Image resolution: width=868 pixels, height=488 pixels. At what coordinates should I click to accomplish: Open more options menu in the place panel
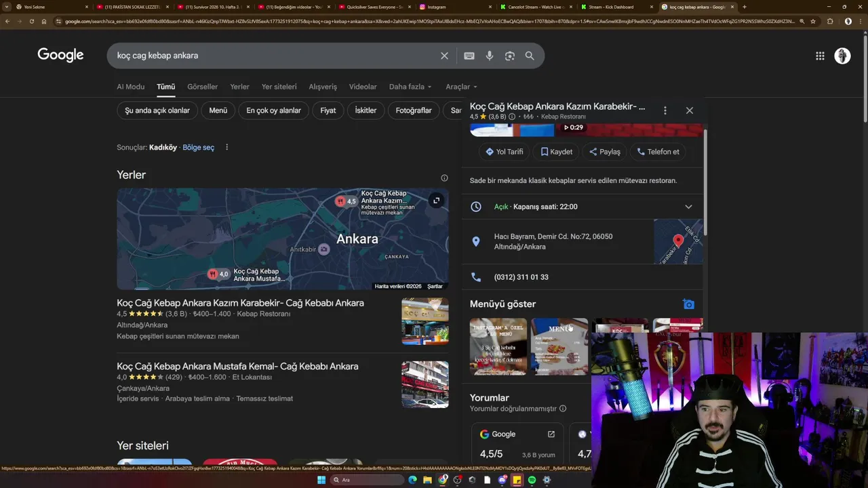[x=665, y=110]
